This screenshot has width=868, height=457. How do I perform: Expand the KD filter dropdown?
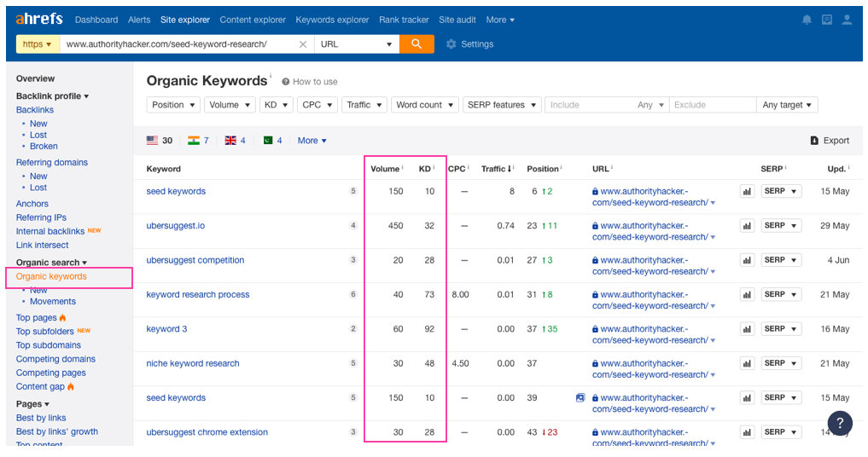point(276,105)
